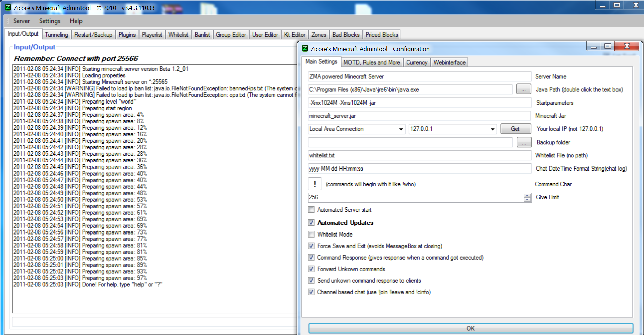Image resolution: width=644 pixels, height=335 pixels.
Task: Click log line "Starting Minecraft server on *:25565"
Action: click(x=91, y=82)
